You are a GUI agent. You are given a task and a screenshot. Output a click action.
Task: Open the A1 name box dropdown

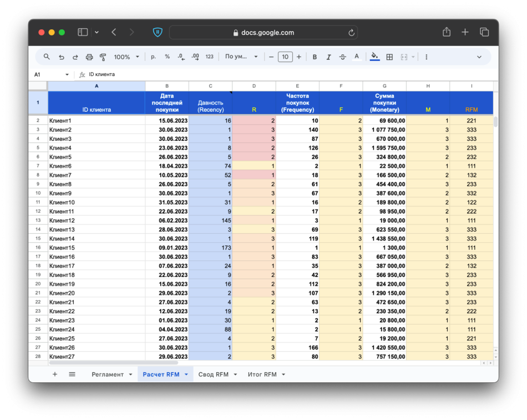[67, 74]
